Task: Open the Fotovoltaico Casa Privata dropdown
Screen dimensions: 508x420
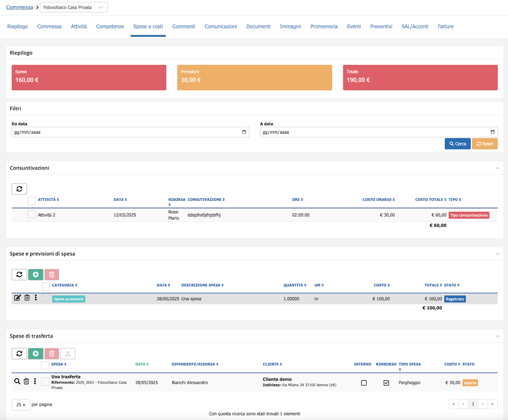Action: pos(74,8)
